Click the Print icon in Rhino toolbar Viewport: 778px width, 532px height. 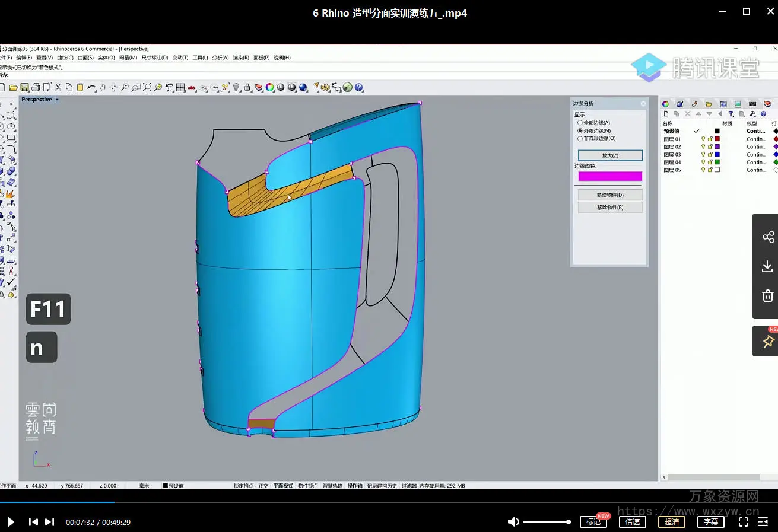pyautogui.click(x=36, y=87)
